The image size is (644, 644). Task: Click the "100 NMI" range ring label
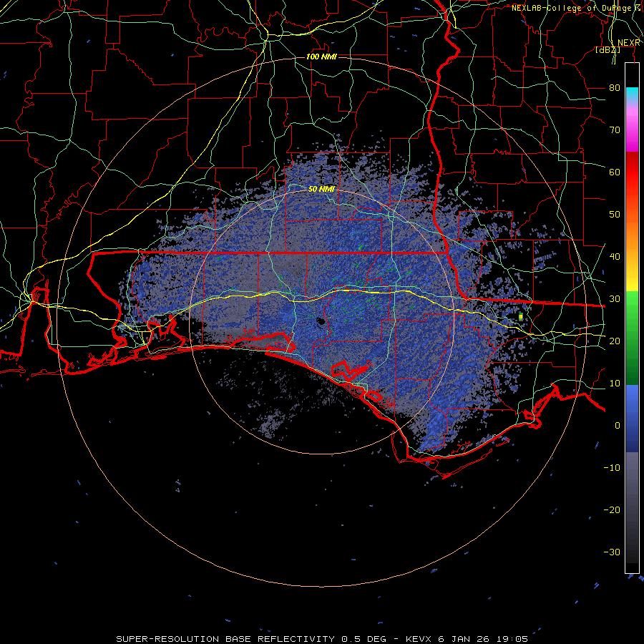pyautogui.click(x=321, y=57)
